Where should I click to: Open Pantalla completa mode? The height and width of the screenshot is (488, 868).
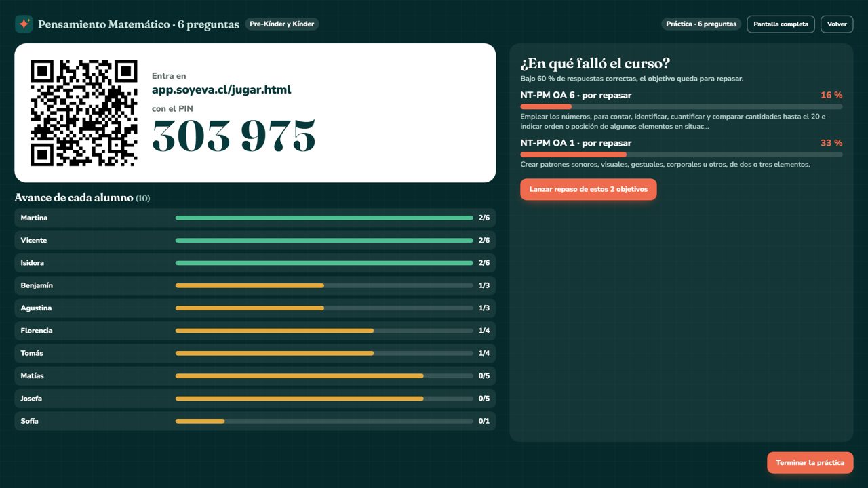click(781, 24)
